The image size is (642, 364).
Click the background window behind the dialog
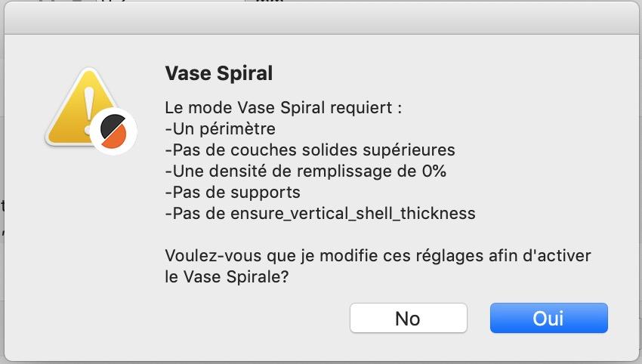151,2
